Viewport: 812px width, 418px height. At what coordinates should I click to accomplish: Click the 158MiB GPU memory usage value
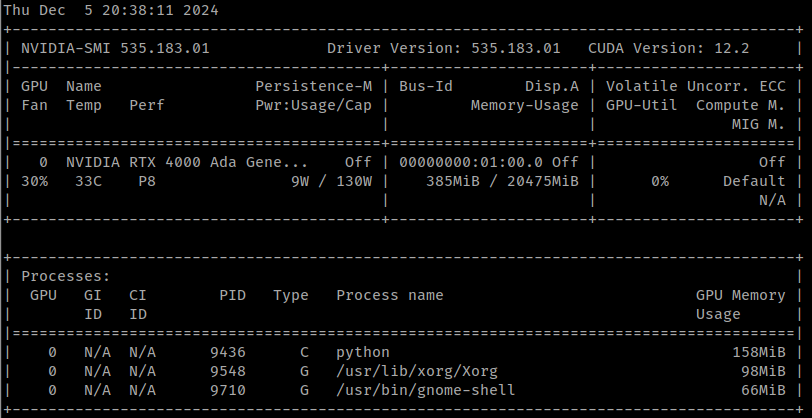[x=758, y=352]
